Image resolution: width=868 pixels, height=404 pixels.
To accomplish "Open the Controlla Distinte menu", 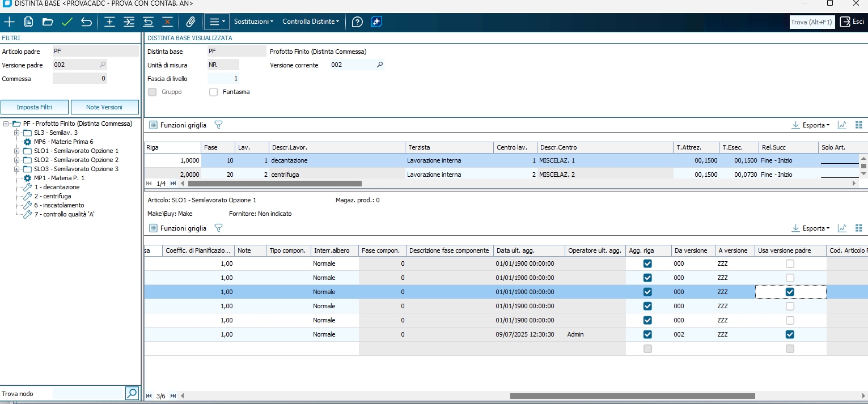I will (311, 22).
